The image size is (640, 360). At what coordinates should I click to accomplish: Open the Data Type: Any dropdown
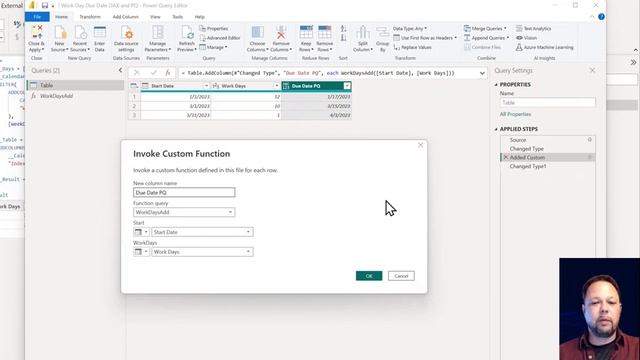coord(410,29)
